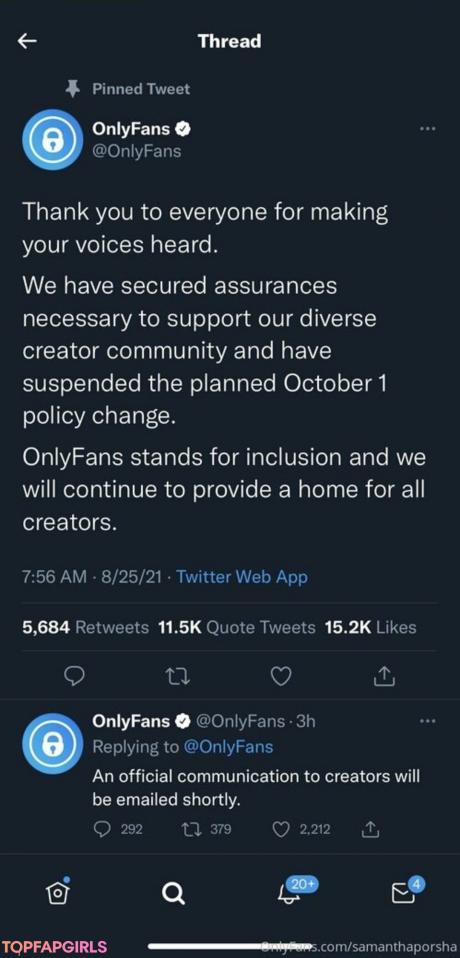Open the OnlyFans profile avatar on the main tweet
Screen dimensions: 460x958
(53, 139)
